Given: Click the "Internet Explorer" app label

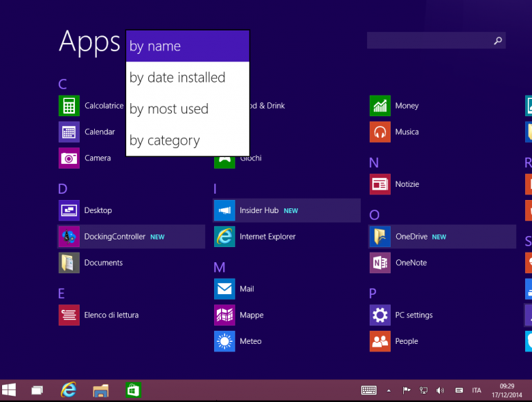Looking at the screenshot, I should click(267, 237).
